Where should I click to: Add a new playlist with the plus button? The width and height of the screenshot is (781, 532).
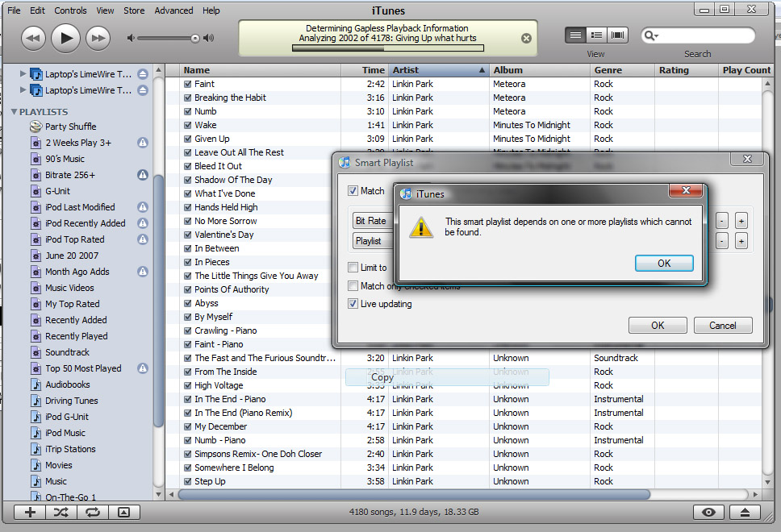click(30, 512)
